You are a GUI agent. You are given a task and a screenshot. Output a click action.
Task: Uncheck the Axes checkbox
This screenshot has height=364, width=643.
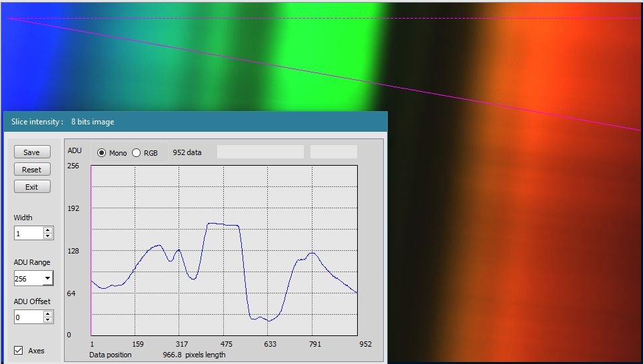click(x=19, y=350)
